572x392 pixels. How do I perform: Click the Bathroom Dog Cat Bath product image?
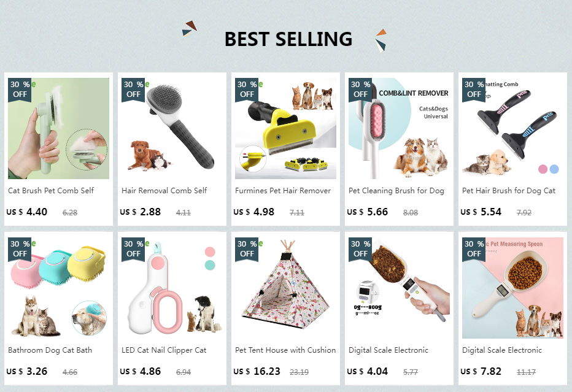(x=58, y=288)
